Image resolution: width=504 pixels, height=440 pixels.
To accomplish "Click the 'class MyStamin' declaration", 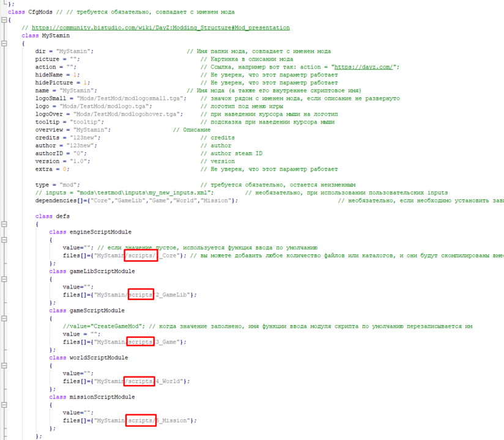I will click(x=46, y=35).
